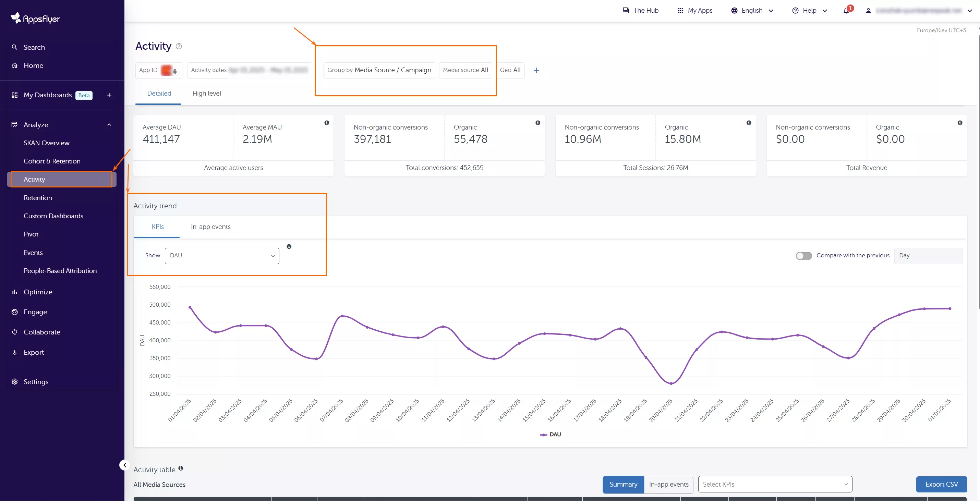Expand the Optimize section

point(38,292)
